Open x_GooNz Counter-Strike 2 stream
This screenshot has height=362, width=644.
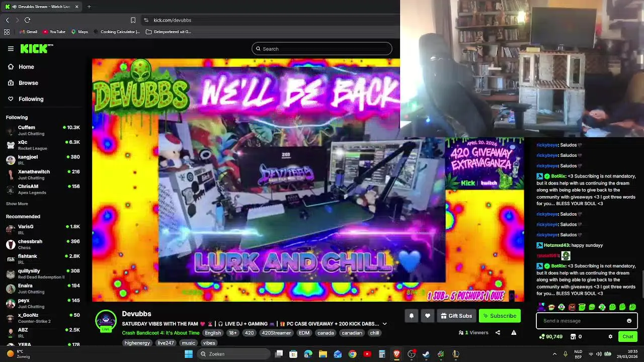[43, 318]
